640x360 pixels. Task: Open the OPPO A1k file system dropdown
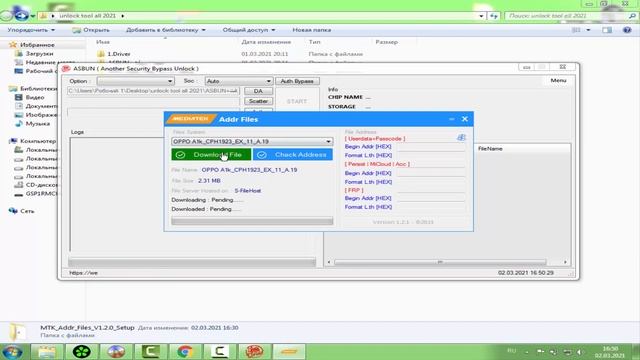(x=252, y=141)
